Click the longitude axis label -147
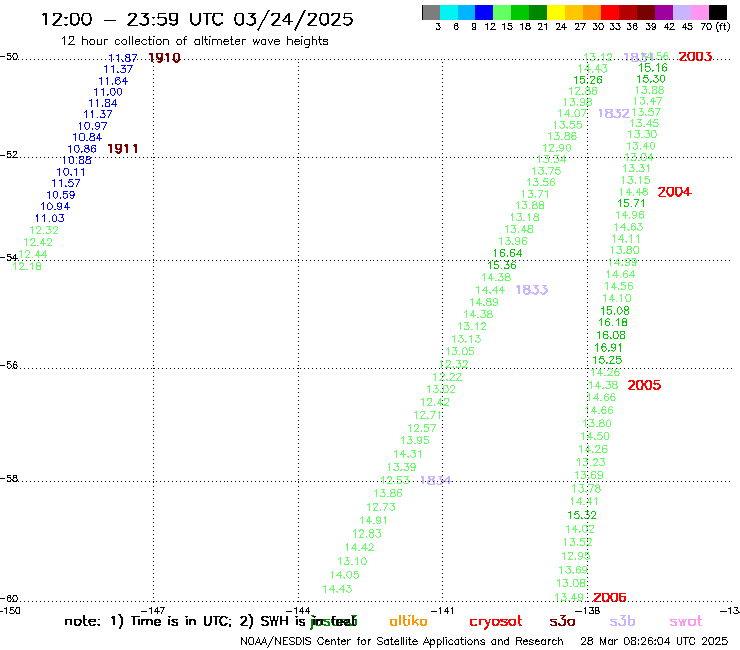Image resolution: width=740 pixels, height=650 pixels. [x=153, y=611]
